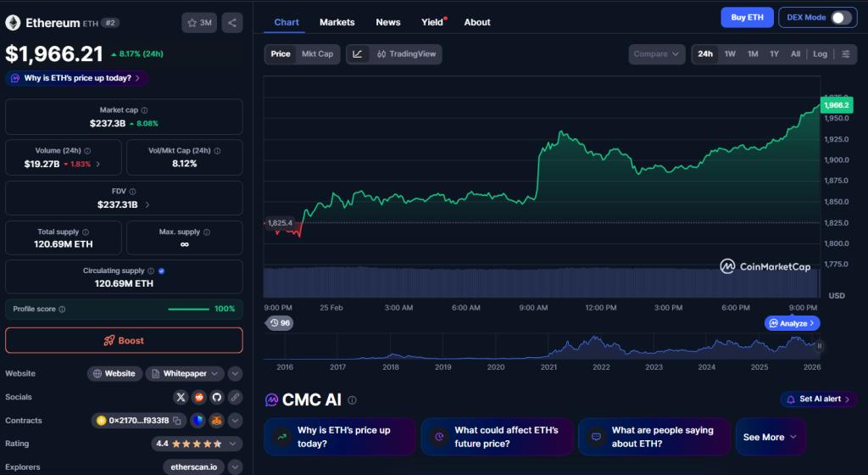Select the 1W time range

tap(729, 54)
